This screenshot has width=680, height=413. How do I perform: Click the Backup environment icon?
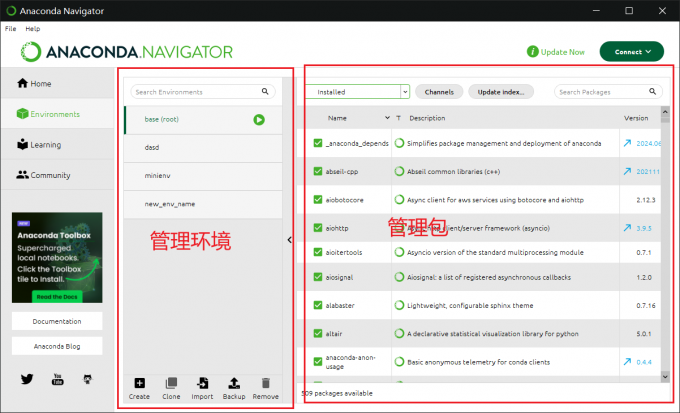(x=234, y=383)
